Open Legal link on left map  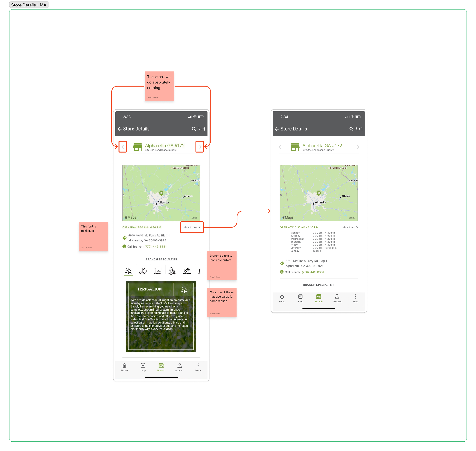(x=194, y=218)
